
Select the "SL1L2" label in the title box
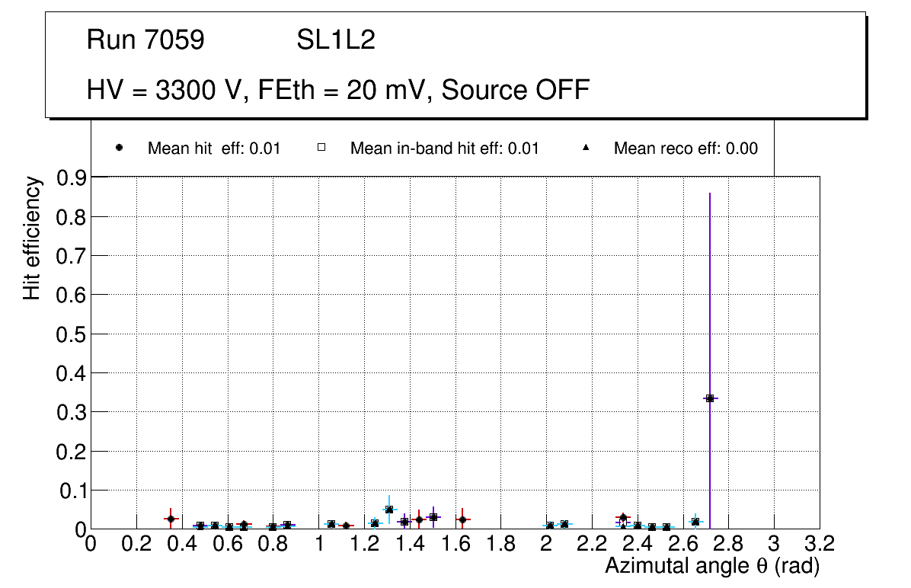(335, 40)
